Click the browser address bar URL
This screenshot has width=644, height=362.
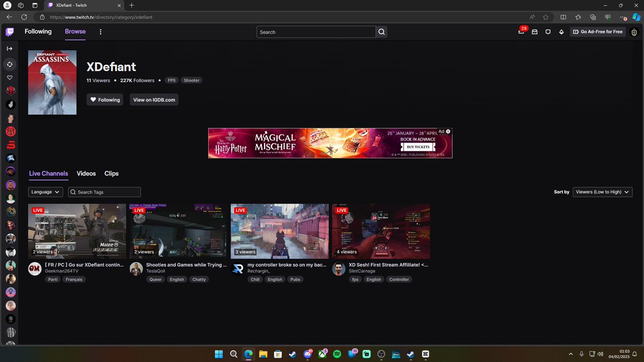coord(101,17)
